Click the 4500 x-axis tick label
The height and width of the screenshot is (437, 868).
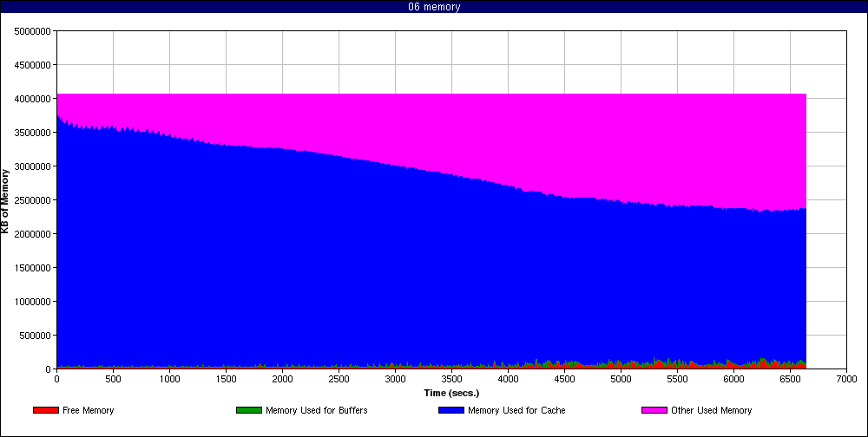tap(565, 379)
